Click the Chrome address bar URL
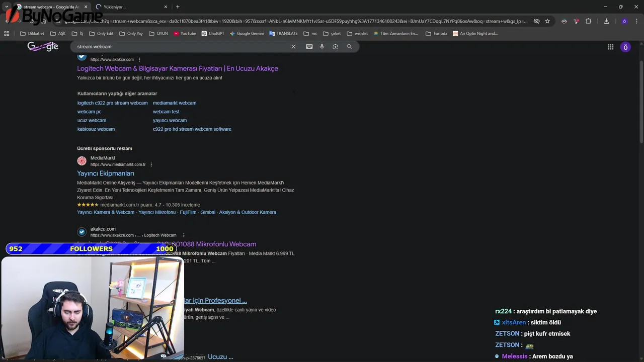This screenshot has width=644, height=362. [296, 21]
